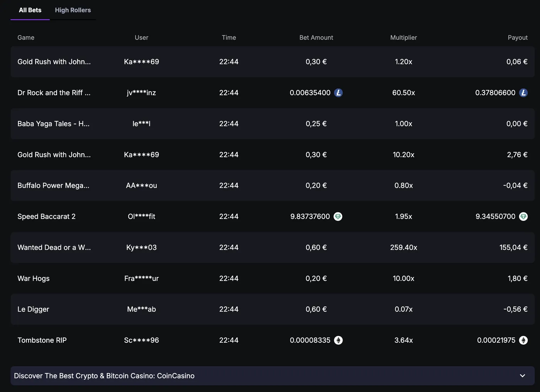
Task: Click Tether icon beside bet 9.83737600
Action: (x=338, y=217)
